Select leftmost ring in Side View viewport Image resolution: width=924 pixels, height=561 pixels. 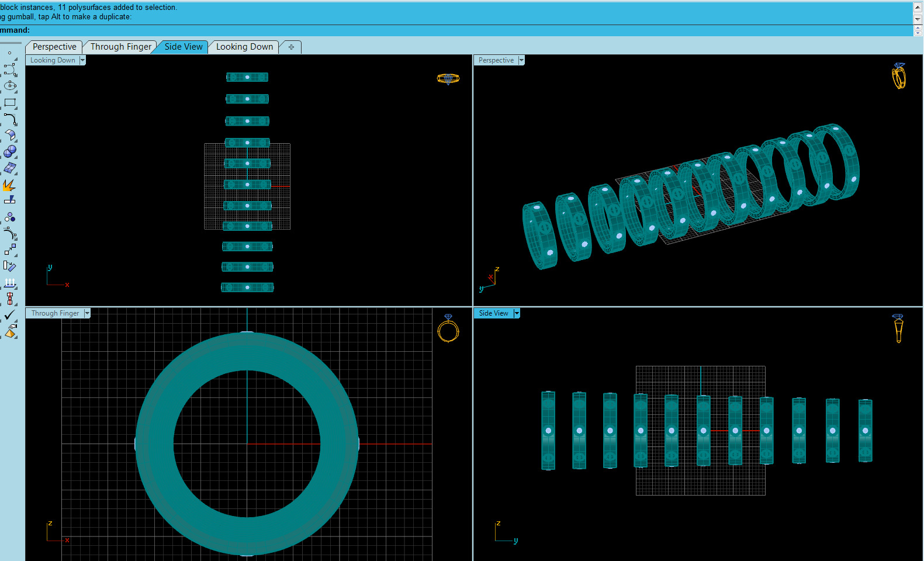coord(548,431)
